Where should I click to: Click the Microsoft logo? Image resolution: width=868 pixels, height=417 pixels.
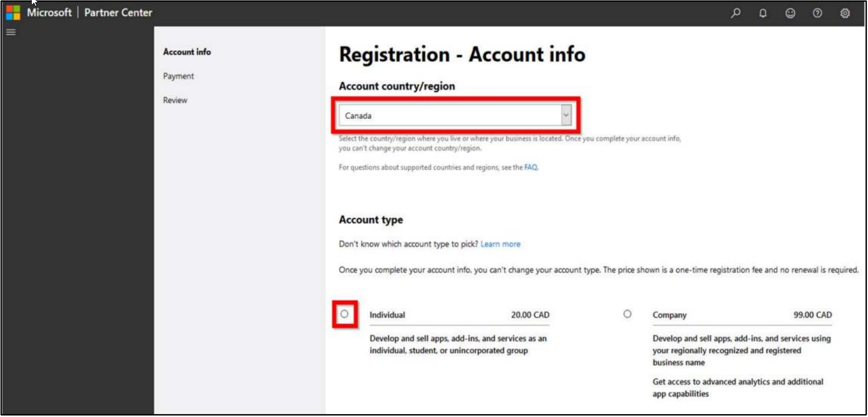point(14,12)
